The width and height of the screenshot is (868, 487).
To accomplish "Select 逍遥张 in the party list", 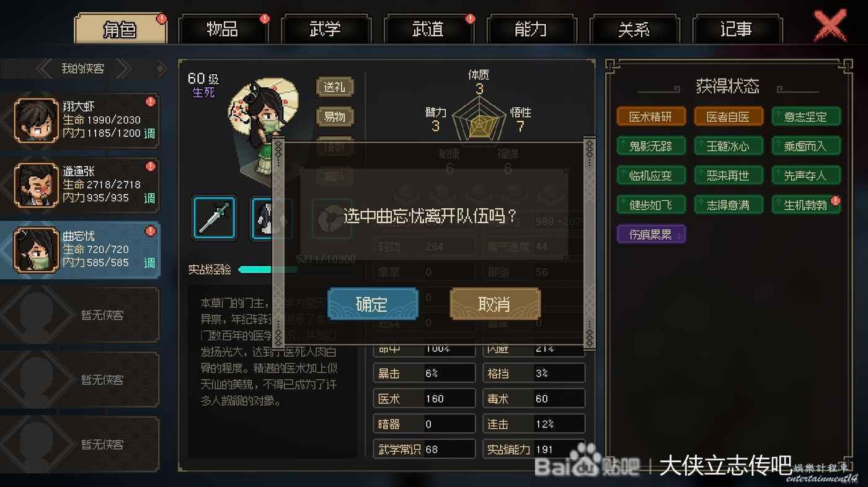I will tap(80, 185).
